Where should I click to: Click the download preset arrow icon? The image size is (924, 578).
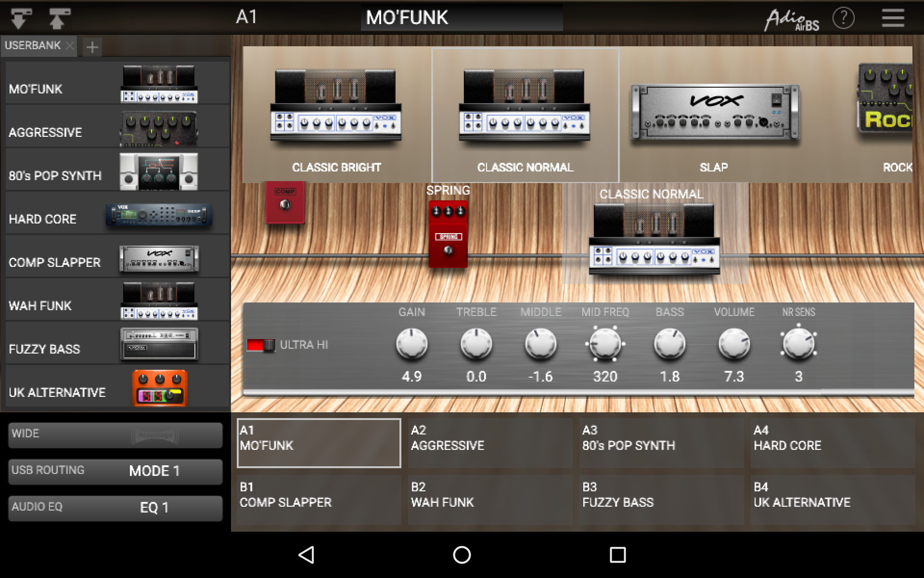click(x=21, y=18)
